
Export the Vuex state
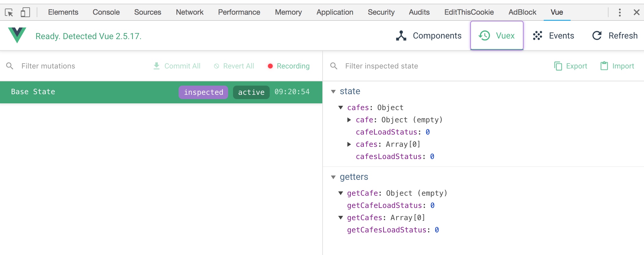tap(571, 66)
